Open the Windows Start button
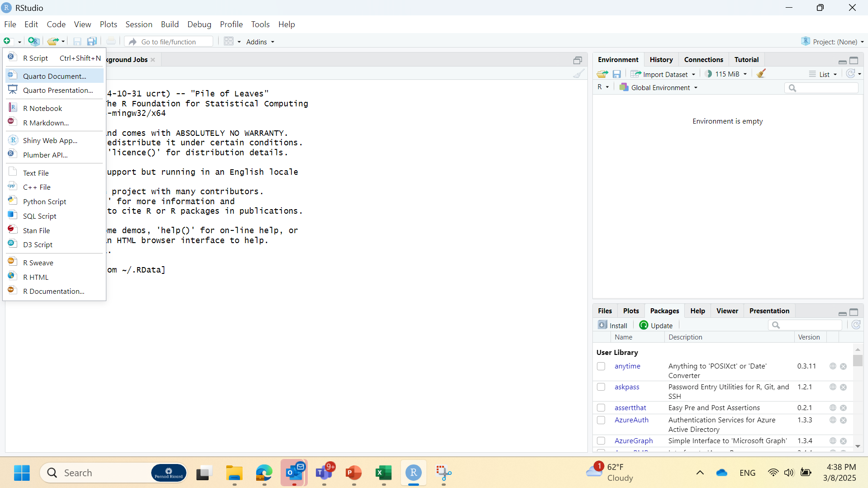Screen dimensions: 868x488 pos(22,473)
